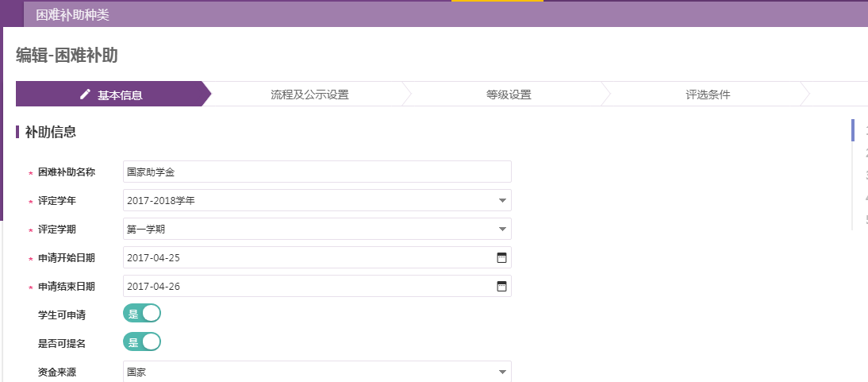
Task: Click the 学生可申请 label
Action: [62, 315]
